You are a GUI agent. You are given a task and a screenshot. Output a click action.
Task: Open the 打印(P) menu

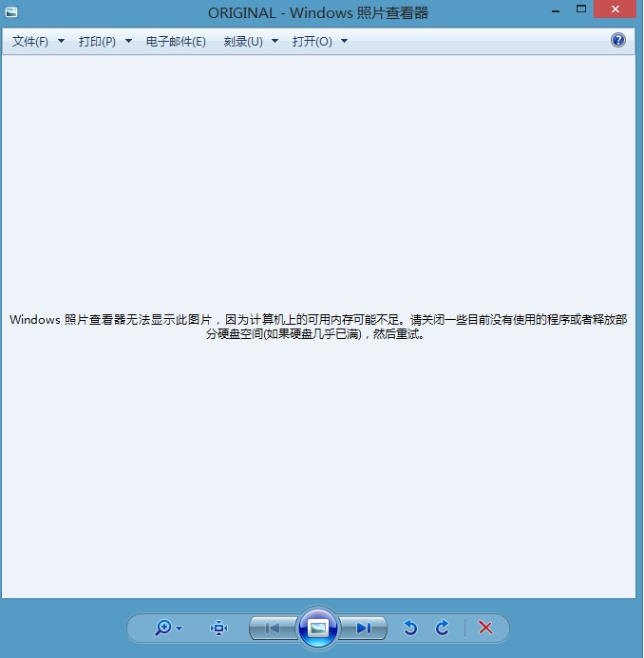point(97,41)
